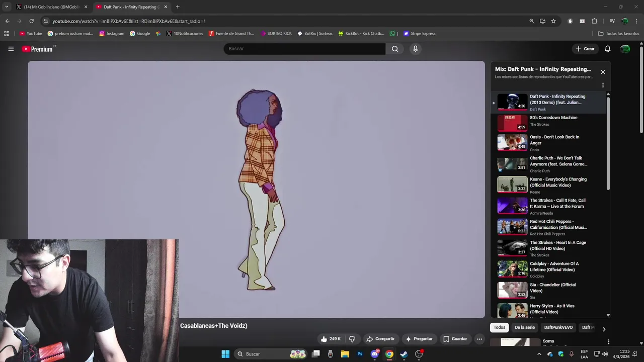
Task: Open 10Notificaciones bookmark
Action: 185,34
